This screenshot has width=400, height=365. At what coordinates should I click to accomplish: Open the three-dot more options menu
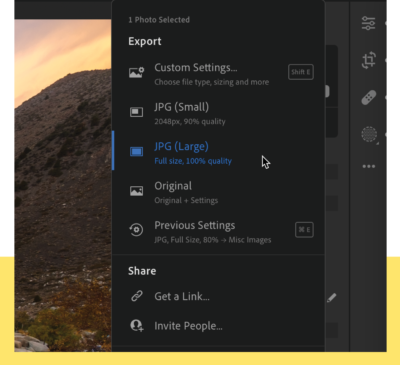(x=369, y=166)
